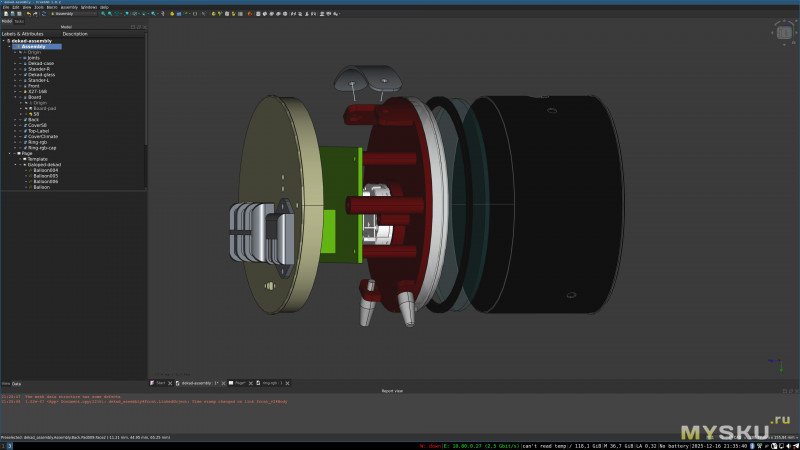Select the Page item in model tree
This screenshot has height=450, width=800.
pyautogui.click(x=27, y=153)
